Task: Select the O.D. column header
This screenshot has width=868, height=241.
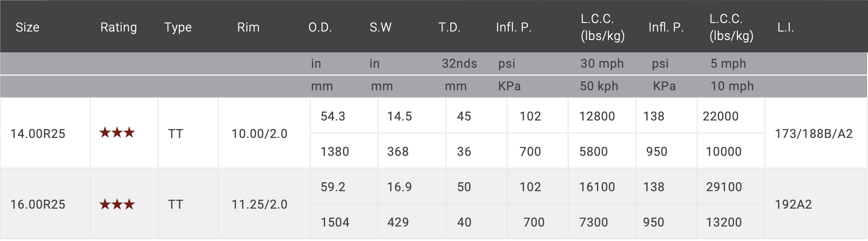Action: pos(320,27)
